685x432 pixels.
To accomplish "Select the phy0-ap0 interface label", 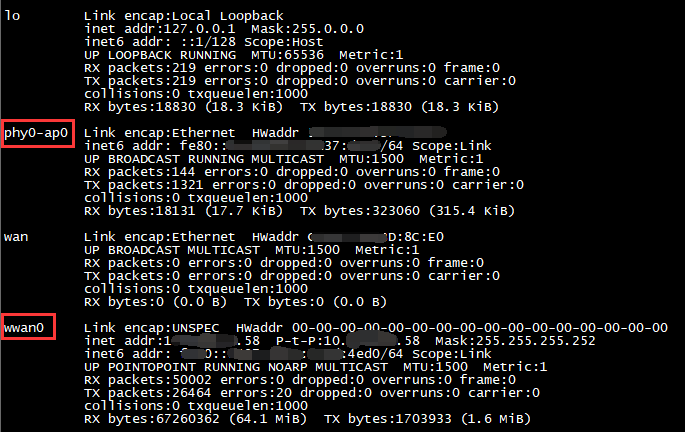I will point(36,133).
